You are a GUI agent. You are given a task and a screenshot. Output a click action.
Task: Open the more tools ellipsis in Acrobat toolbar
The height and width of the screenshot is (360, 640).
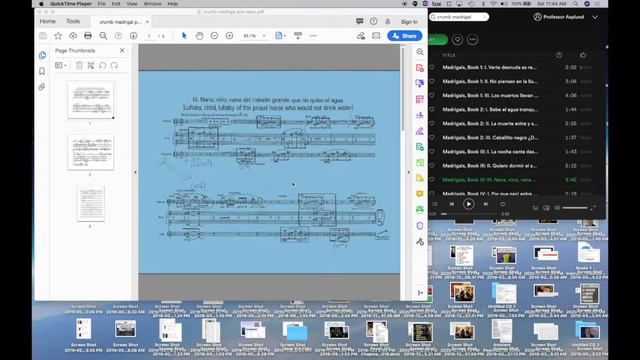(313, 36)
